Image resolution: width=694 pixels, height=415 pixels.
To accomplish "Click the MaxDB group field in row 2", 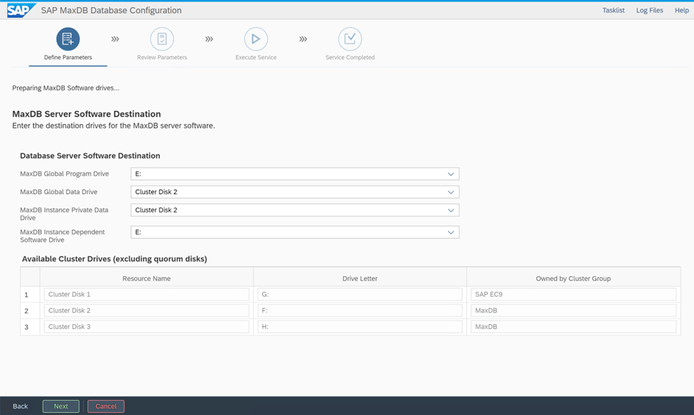I will click(574, 311).
